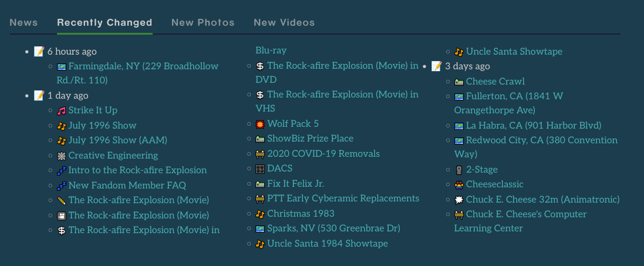The image size is (644, 266).
Task: Open the Uncle Santa 1984 Showtape link
Action: [x=327, y=243]
